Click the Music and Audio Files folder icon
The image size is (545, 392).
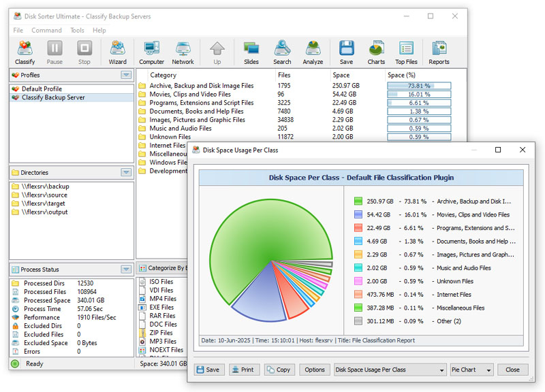point(142,128)
